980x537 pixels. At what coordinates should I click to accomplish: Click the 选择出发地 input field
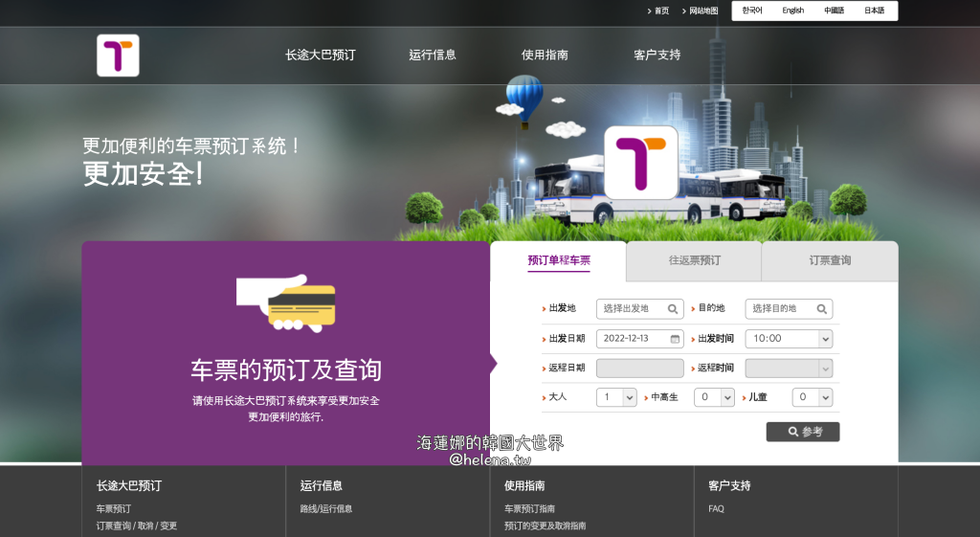coord(632,309)
